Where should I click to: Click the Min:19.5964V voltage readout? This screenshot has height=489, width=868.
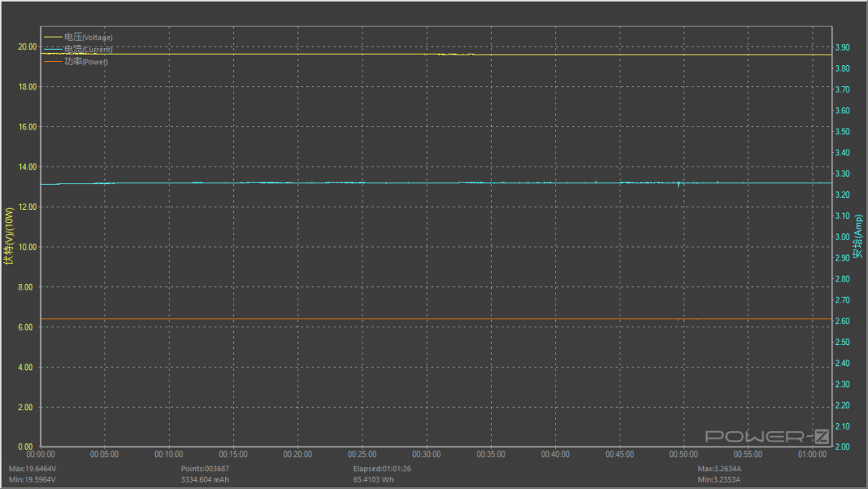pos(32,479)
